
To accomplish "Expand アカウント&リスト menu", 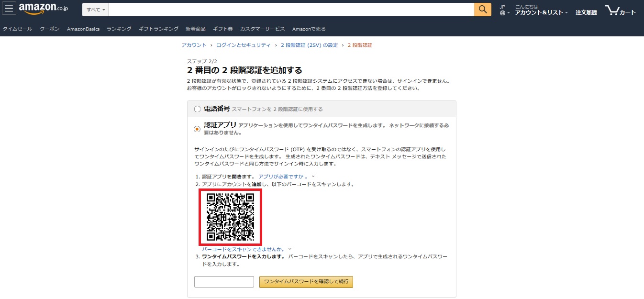I will pyautogui.click(x=541, y=10).
